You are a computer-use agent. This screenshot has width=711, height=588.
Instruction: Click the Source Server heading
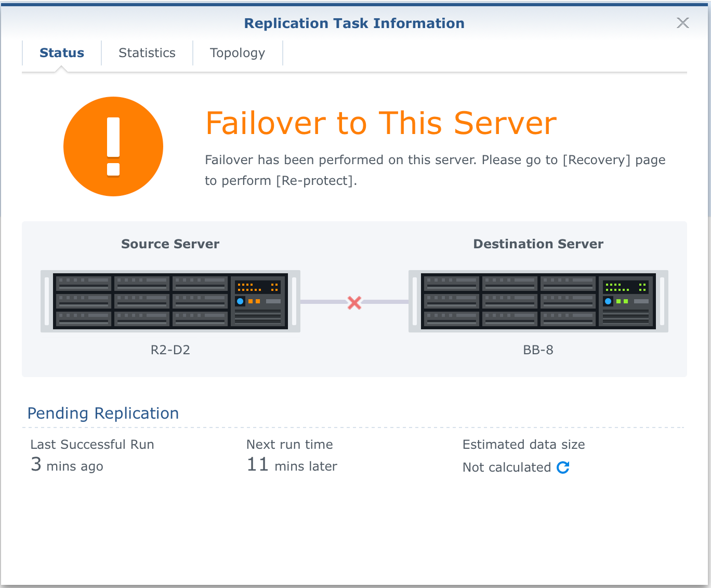pyautogui.click(x=170, y=244)
